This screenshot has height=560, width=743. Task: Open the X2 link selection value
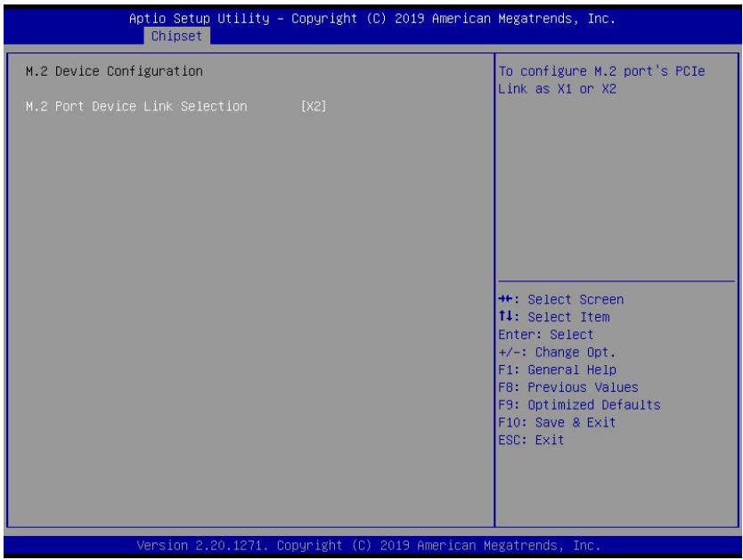314,107
